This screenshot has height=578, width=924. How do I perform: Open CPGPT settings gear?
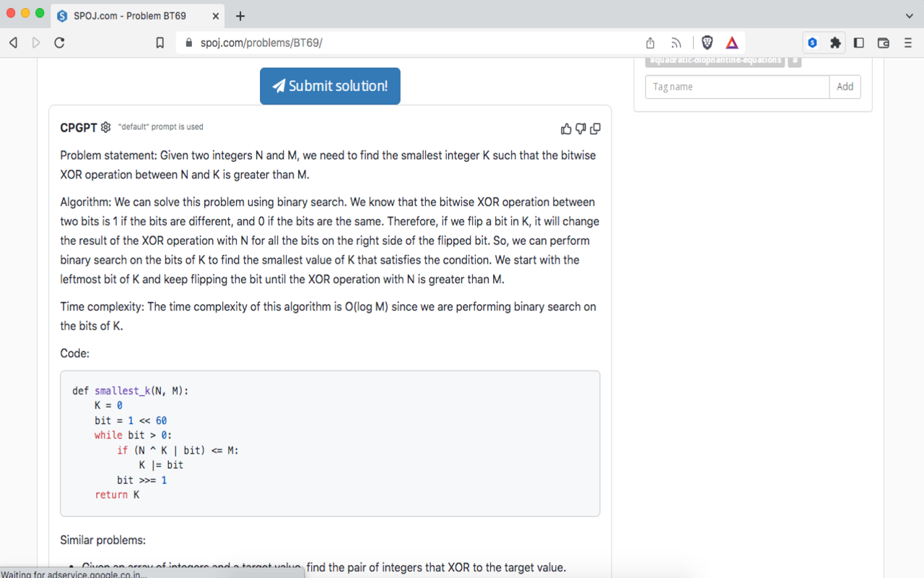coord(105,126)
